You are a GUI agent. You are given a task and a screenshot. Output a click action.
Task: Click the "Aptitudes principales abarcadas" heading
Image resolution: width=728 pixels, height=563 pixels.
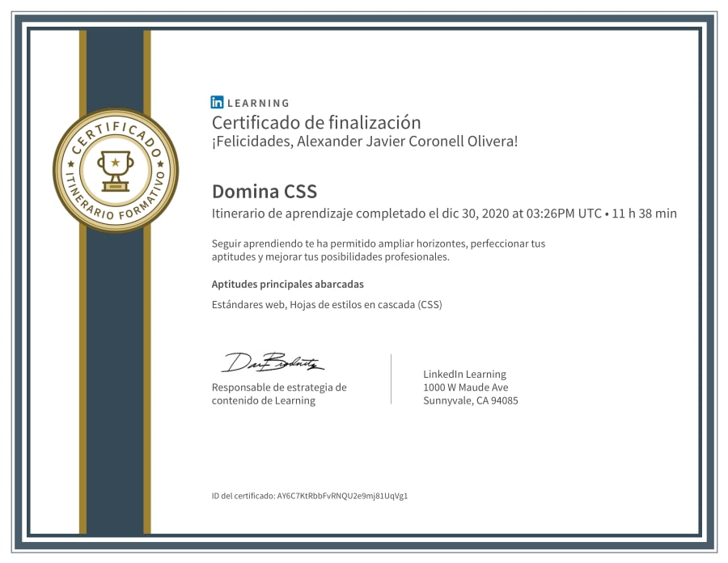(287, 284)
